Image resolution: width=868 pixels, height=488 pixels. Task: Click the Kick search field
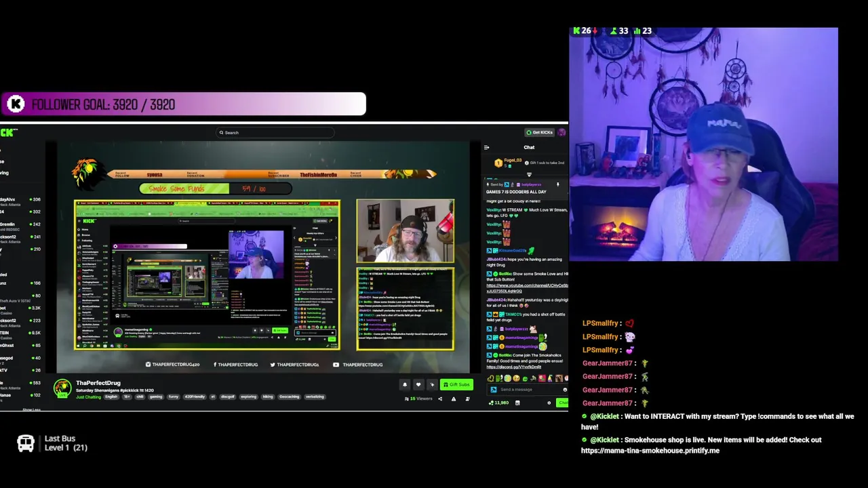[275, 133]
